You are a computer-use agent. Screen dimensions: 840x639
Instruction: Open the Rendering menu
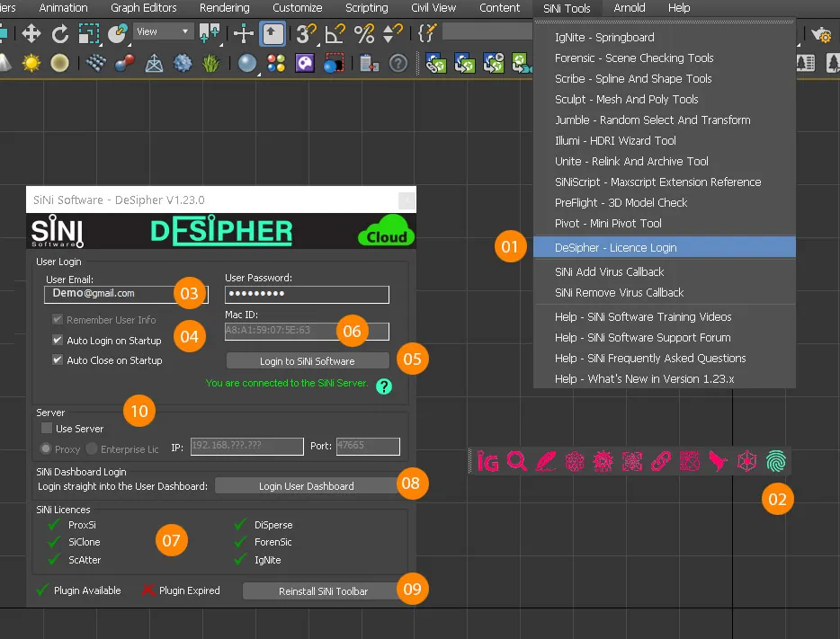pyautogui.click(x=225, y=8)
